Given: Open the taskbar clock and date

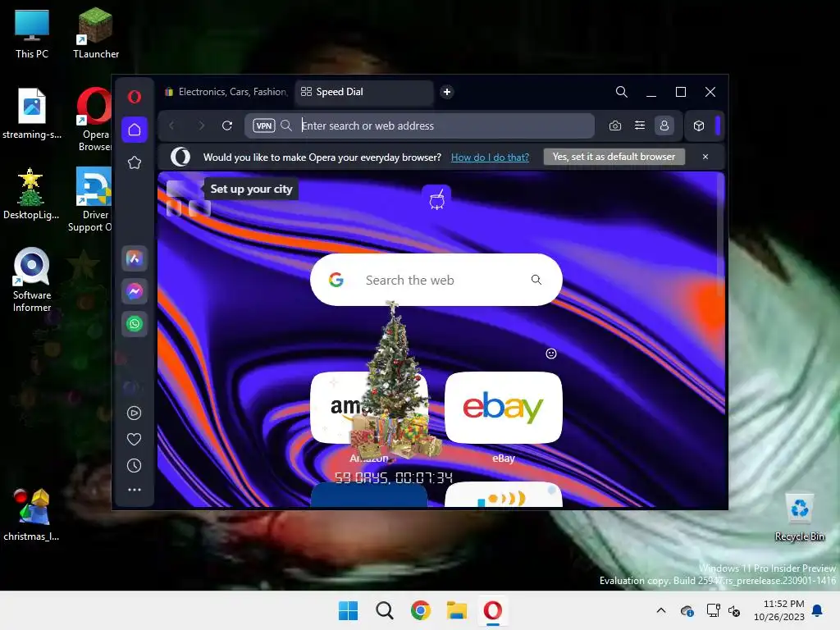Looking at the screenshot, I should click(x=779, y=610).
